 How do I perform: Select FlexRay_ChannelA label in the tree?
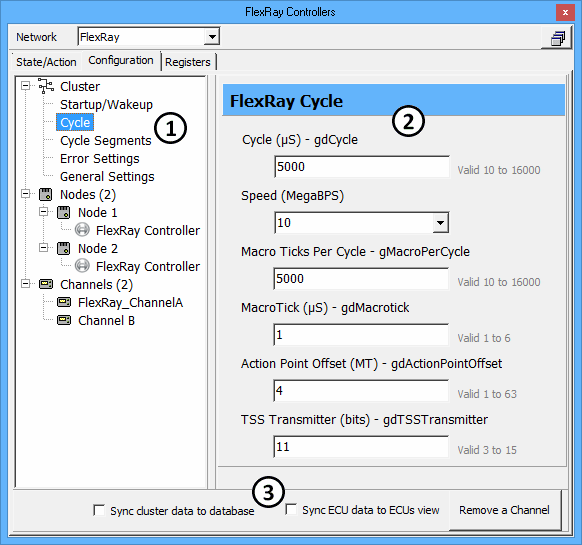click(131, 303)
